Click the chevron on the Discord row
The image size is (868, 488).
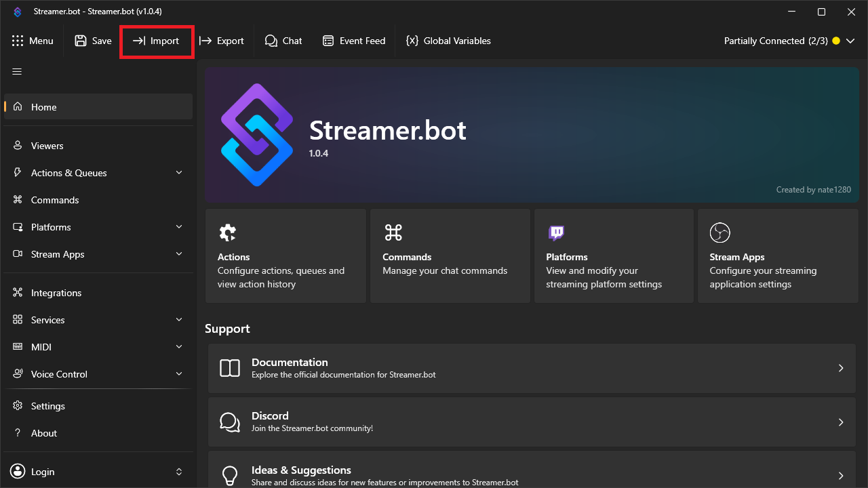pos(841,422)
